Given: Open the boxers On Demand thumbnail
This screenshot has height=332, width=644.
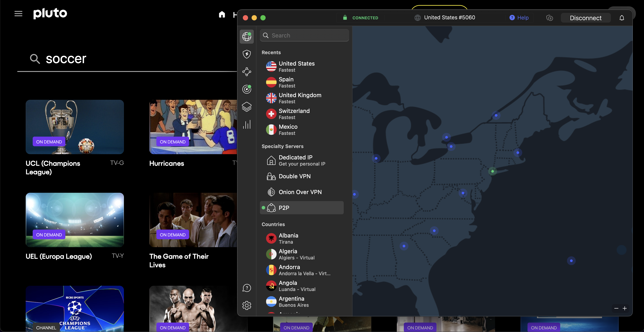Looking at the screenshot, I should click(193, 309).
